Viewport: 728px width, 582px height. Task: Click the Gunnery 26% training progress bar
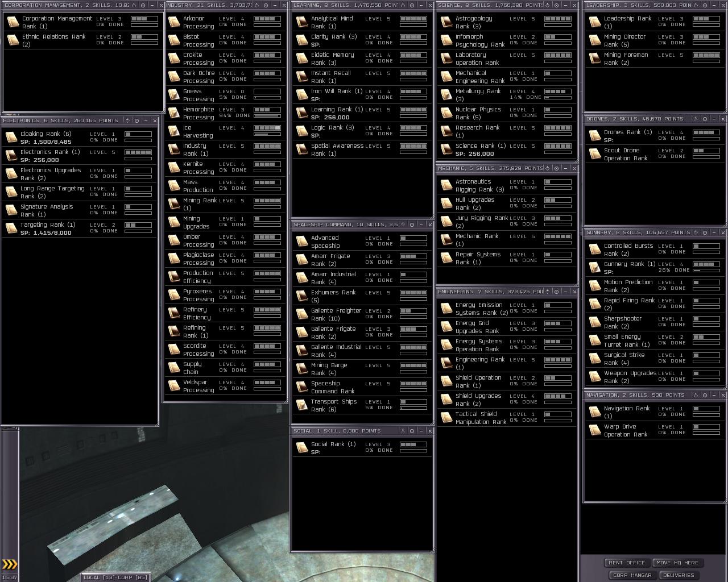point(706,271)
